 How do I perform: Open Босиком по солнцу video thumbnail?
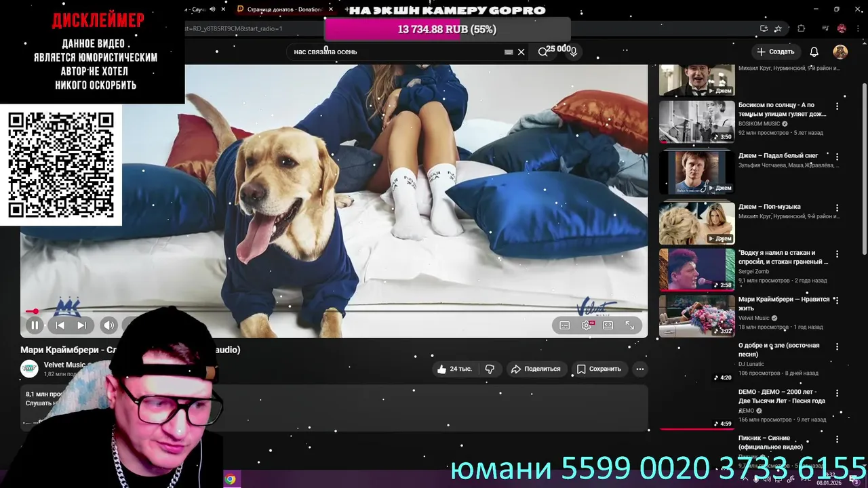697,122
